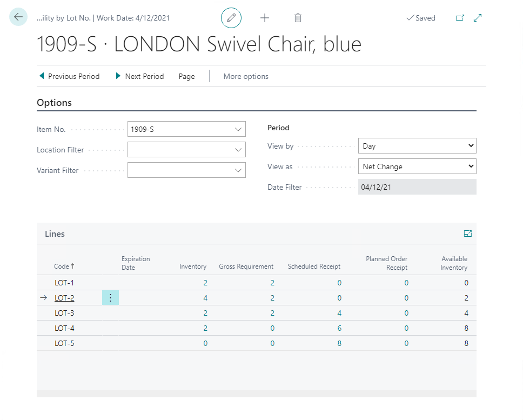The height and width of the screenshot is (420, 523).
Task: Click the Lines section heading
Action: point(55,234)
